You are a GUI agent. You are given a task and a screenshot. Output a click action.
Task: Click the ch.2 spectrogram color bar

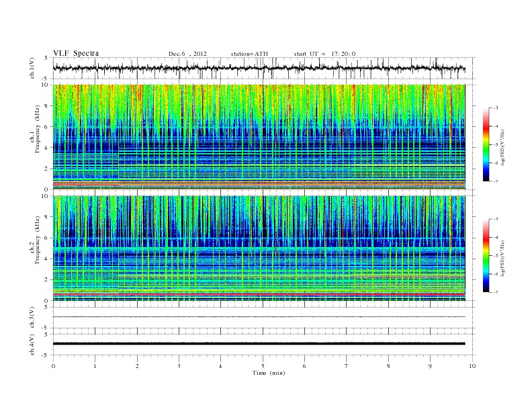[486, 256]
